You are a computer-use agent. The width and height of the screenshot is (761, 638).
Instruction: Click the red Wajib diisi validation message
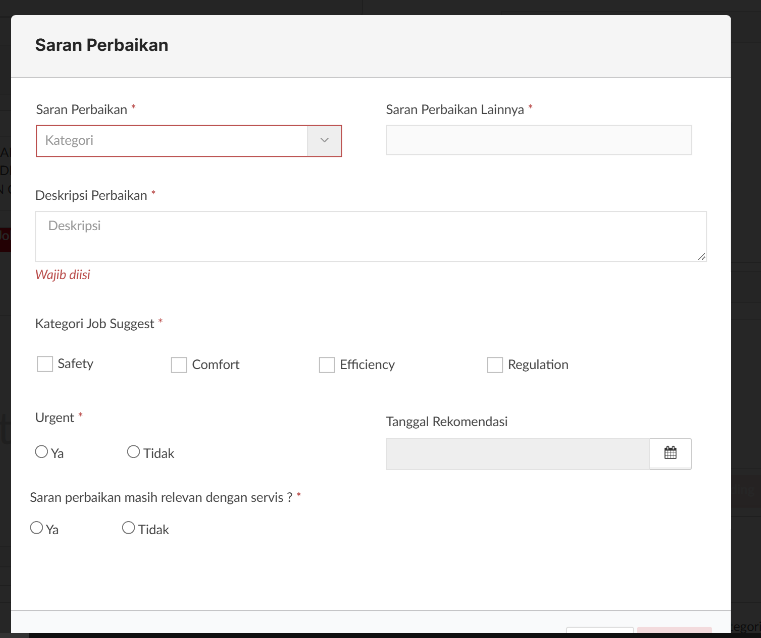(63, 274)
